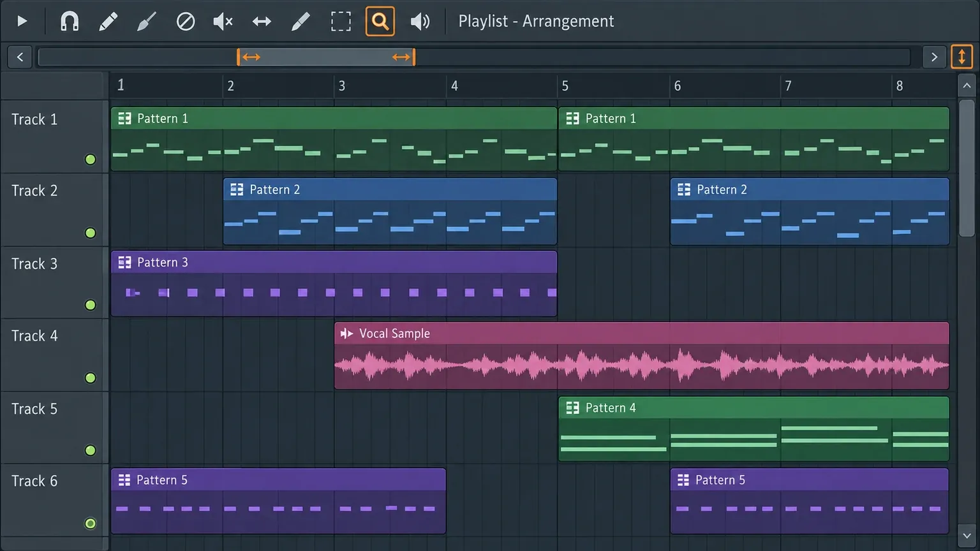
Task: Select the second Pattern 1 clip at bar 5
Action: pyautogui.click(x=754, y=139)
